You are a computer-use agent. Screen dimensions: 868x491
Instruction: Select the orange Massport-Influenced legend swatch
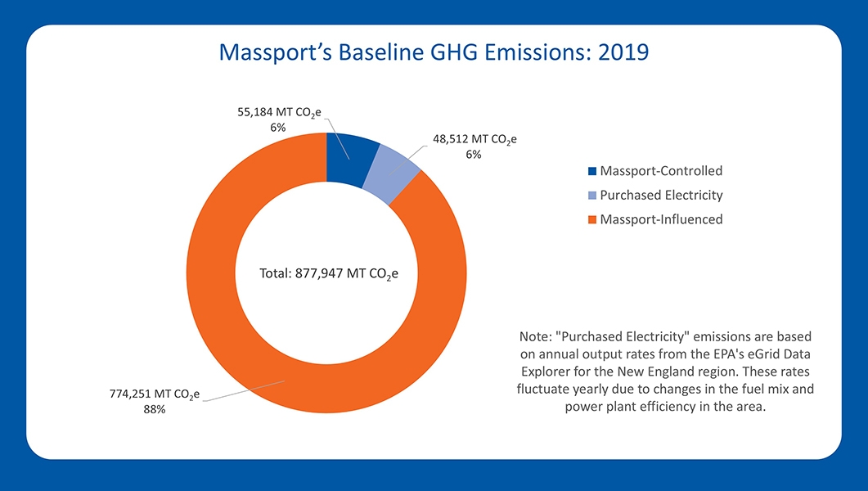(592, 220)
